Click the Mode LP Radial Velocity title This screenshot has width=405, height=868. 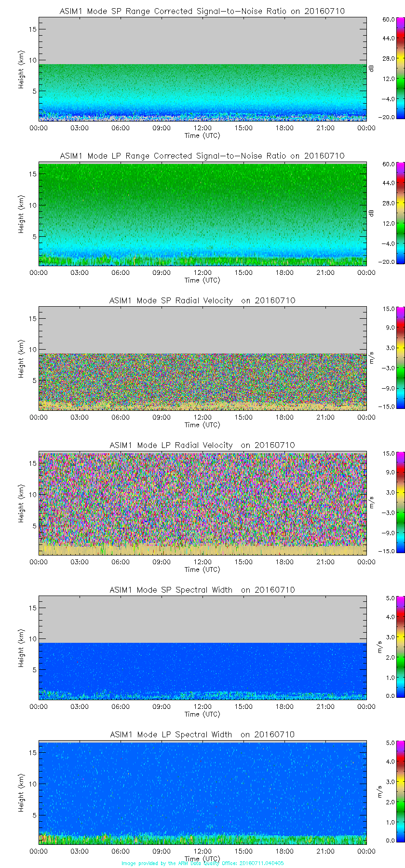tap(202, 445)
